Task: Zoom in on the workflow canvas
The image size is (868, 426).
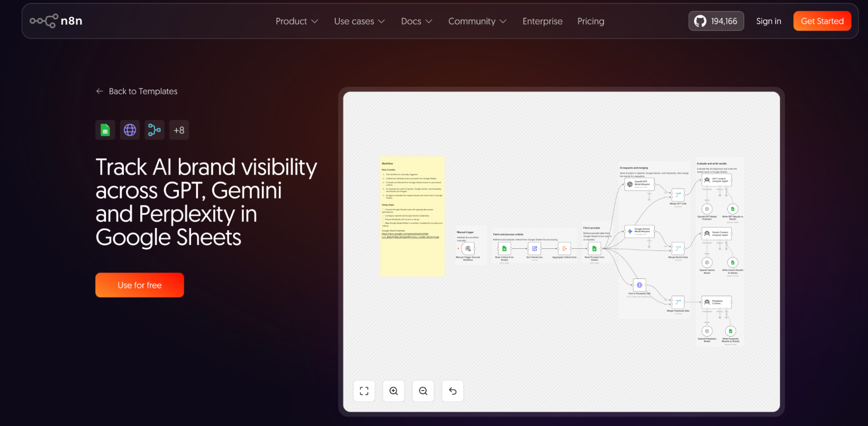Action: [x=394, y=391]
